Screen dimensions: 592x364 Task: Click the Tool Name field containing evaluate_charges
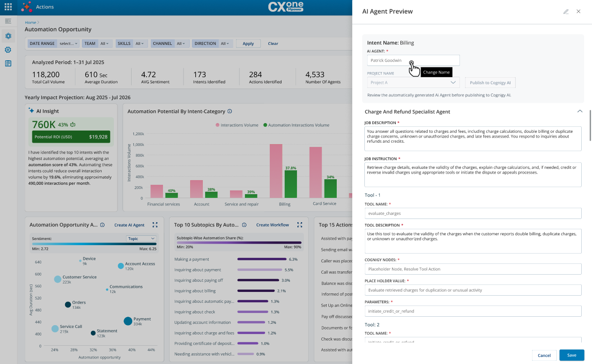click(473, 213)
